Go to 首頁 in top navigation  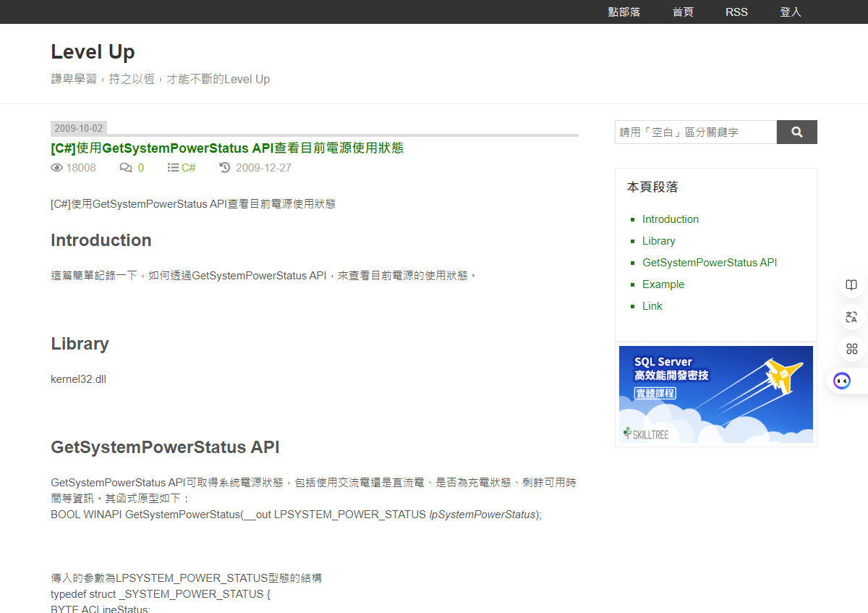[683, 12]
